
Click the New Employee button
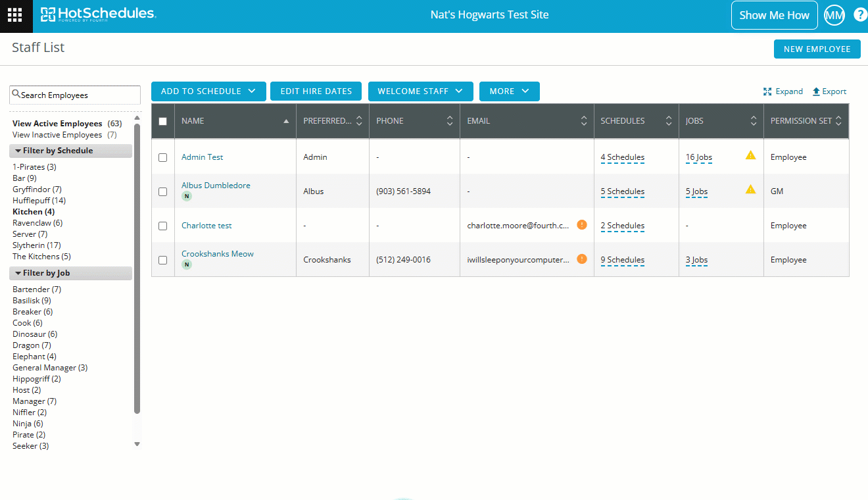pyautogui.click(x=817, y=49)
